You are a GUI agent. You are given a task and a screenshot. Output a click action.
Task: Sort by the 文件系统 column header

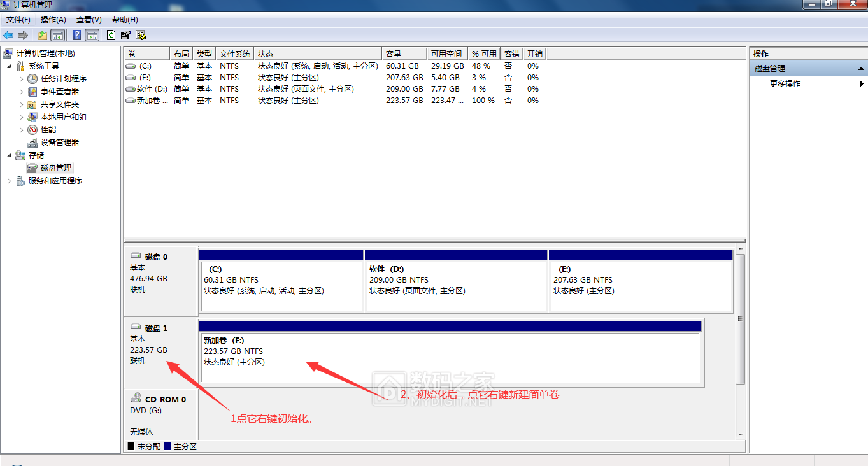(235, 54)
